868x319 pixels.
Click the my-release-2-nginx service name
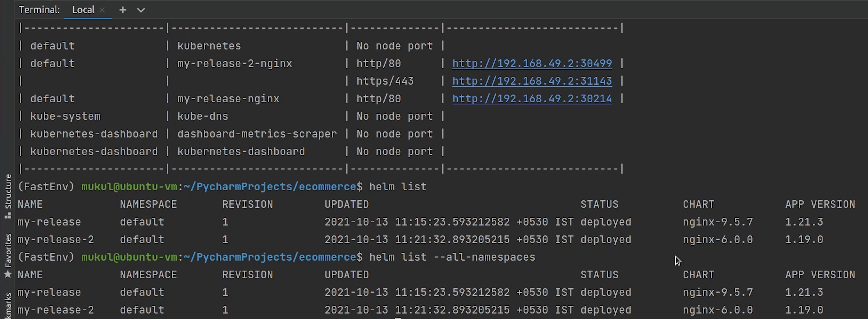pos(235,63)
